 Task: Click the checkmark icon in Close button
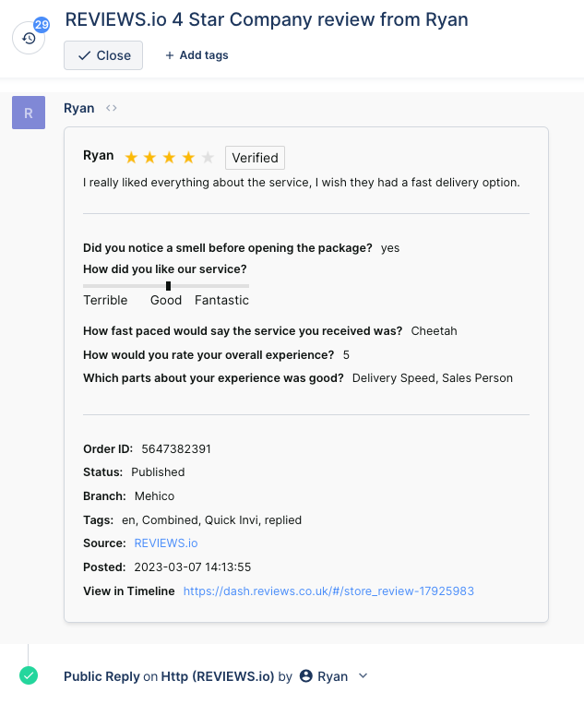pos(85,55)
